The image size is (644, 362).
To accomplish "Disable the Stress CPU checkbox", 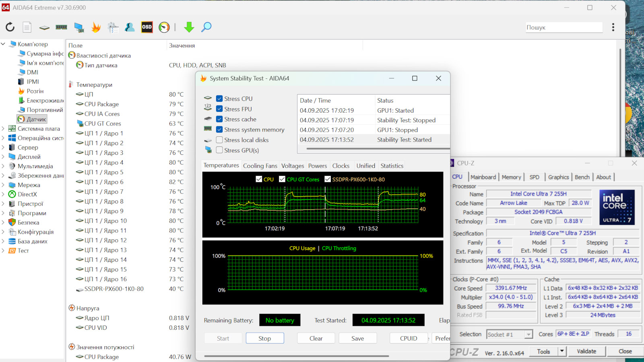I will tap(219, 99).
